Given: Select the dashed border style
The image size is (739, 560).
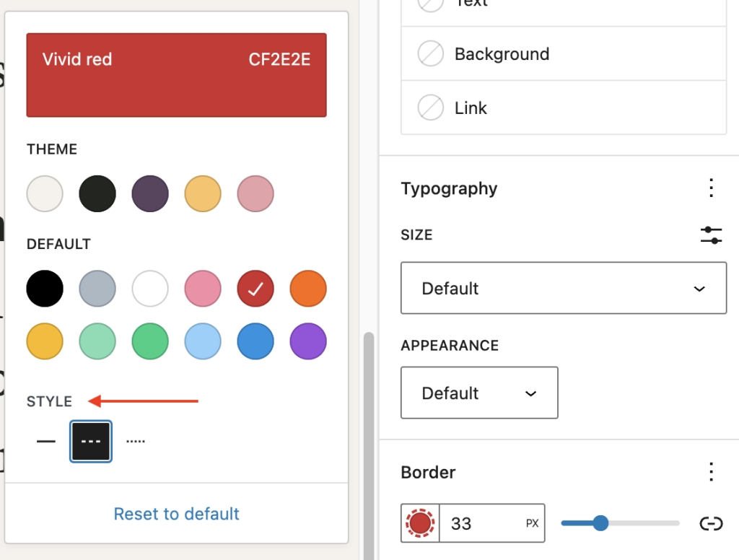Looking at the screenshot, I should click(x=91, y=441).
